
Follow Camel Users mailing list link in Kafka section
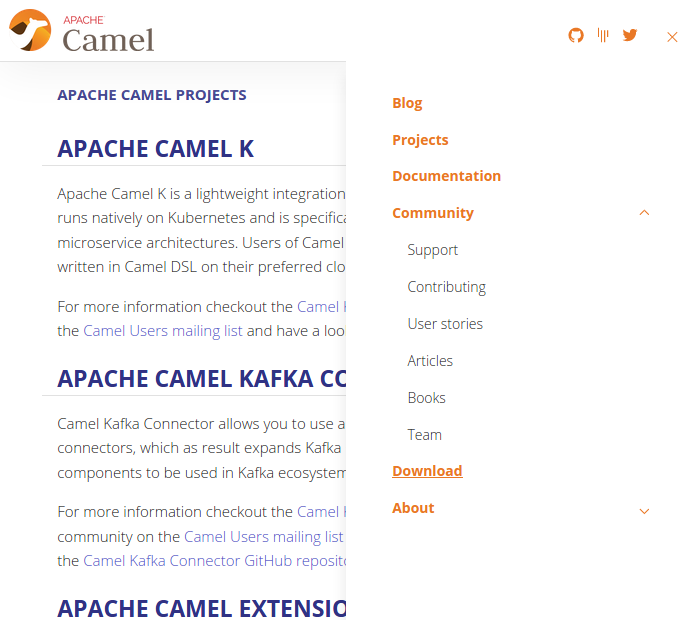tap(263, 537)
